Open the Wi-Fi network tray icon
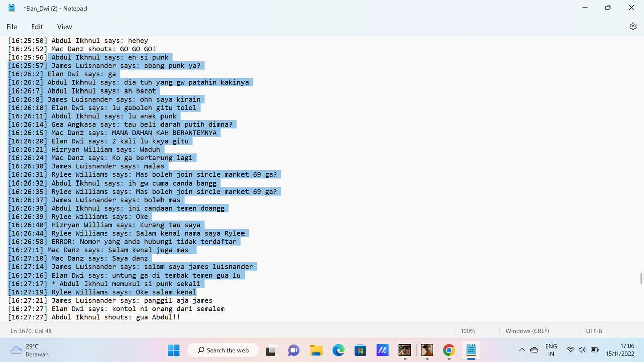Screen dimensions: 644x362 coord(570,350)
